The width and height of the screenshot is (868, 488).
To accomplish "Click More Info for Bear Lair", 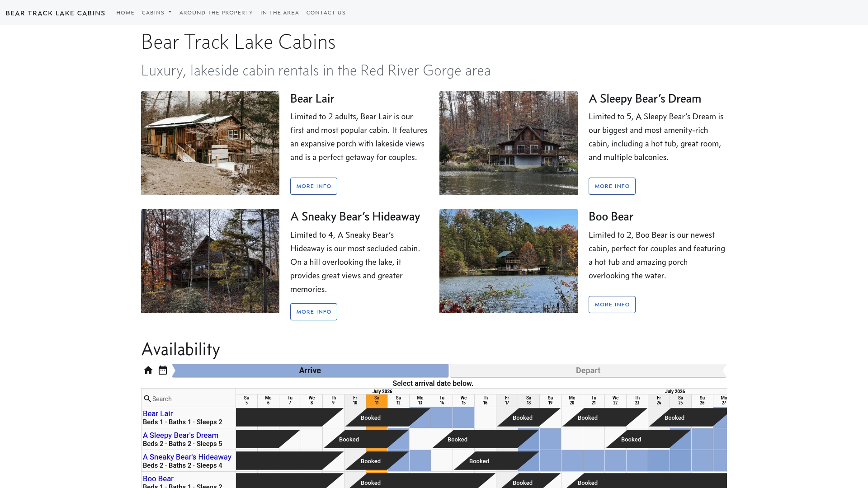I will pos(314,186).
